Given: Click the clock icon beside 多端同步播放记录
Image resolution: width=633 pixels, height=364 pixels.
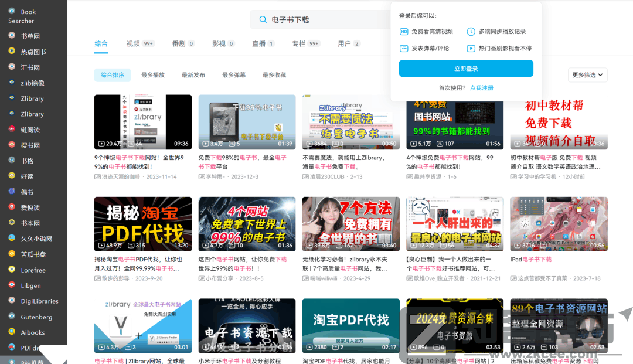Looking at the screenshot, I should click(470, 32).
